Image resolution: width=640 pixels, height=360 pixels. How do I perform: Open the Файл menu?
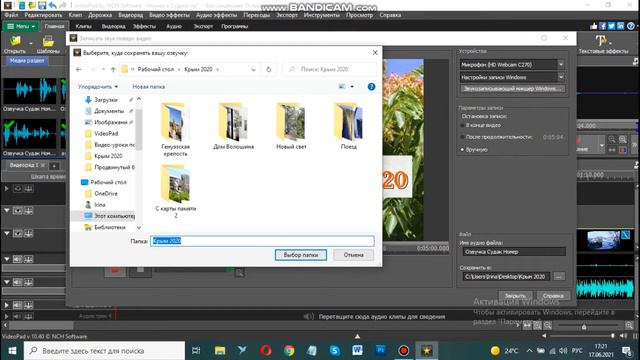pyautogui.click(x=11, y=15)
